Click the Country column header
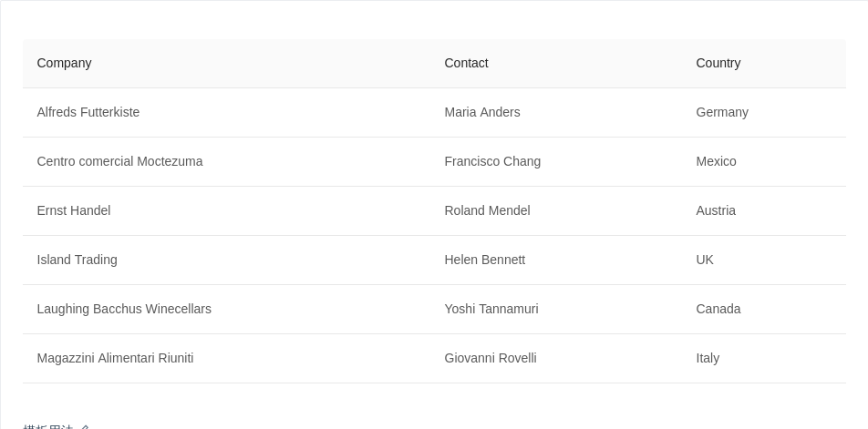Viewport: 868px width, 429px height. (x=718, y=63)
